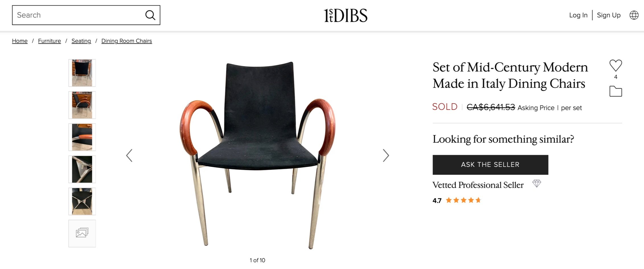Click the Ask the Seller button

point(490,165)
